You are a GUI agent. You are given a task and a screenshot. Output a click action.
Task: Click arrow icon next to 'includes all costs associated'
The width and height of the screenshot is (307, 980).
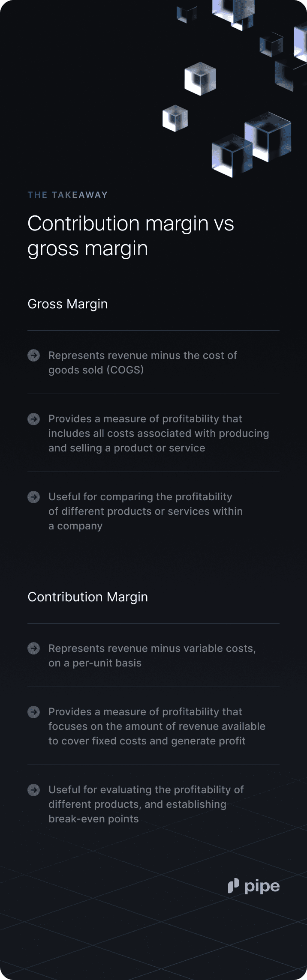click(33, 419)
